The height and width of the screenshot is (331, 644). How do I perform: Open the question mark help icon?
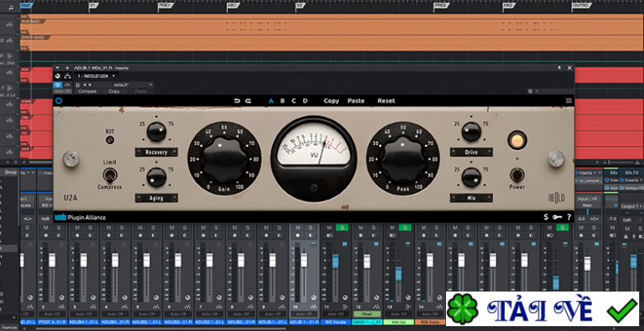click(x=568, y=217)
